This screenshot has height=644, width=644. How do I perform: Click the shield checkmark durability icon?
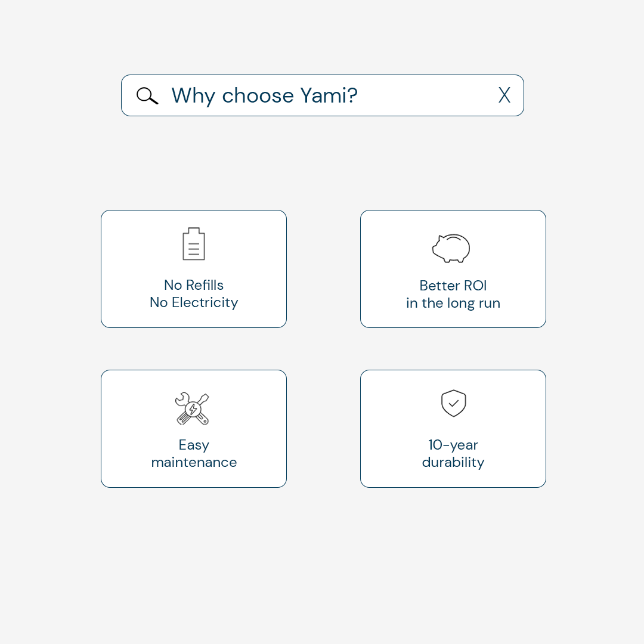pyautogui.click(x=453, y=403)
